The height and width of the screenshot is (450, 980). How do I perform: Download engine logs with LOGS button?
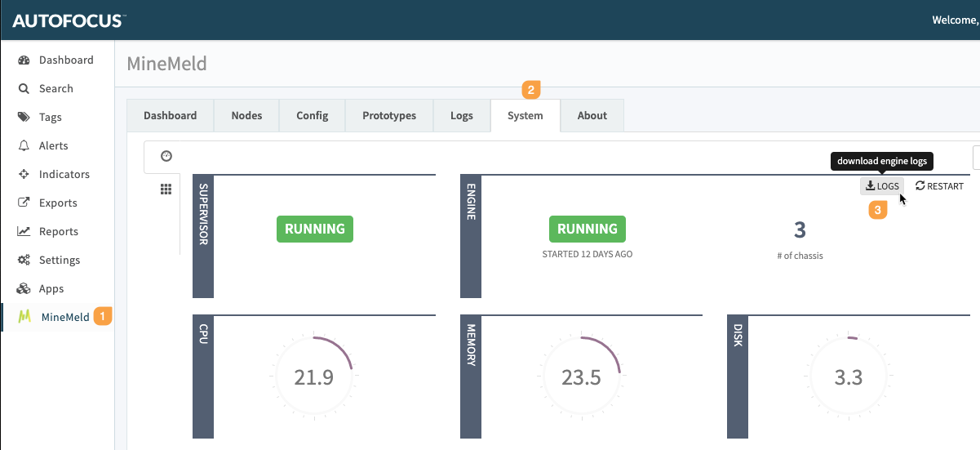tap(882, 186)
